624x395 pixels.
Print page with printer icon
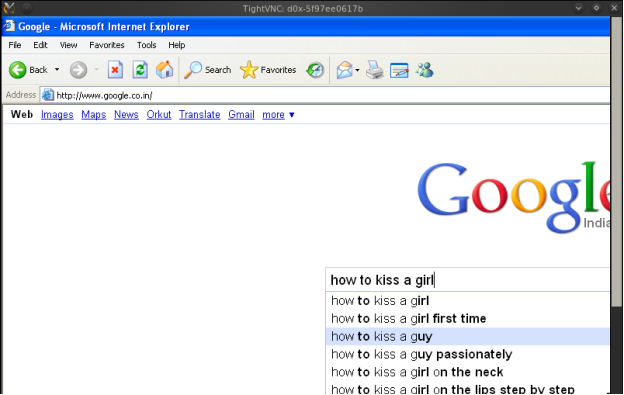[374, 70]
